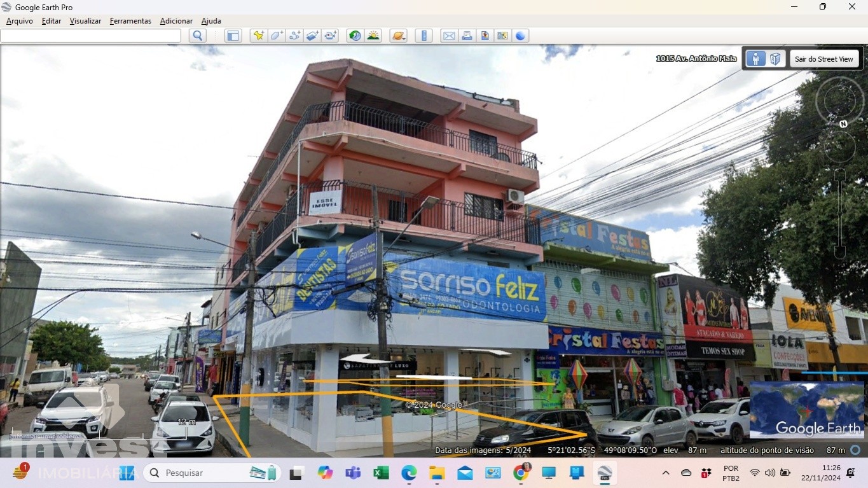Open the planet switcher dropdown
Image resolution: width=868 pixels, height=488 pixels.
[x=399, y=36]
